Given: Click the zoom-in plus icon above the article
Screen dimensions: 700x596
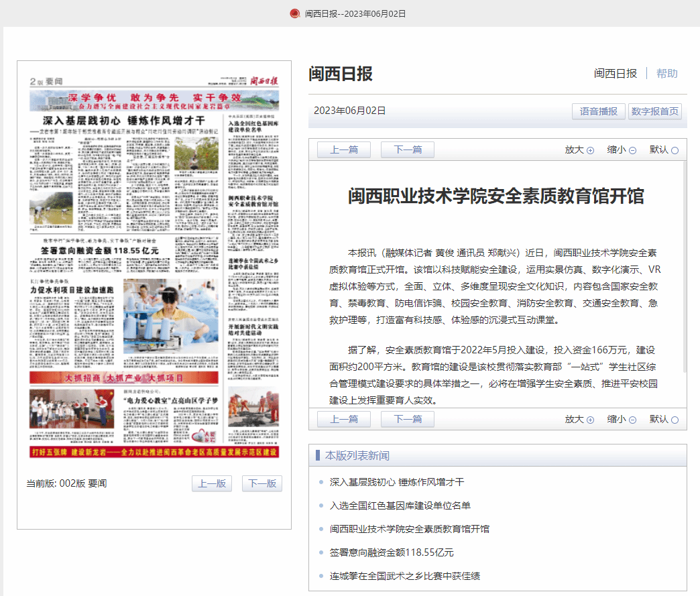Looking at the screenshot, I should 591,150.
